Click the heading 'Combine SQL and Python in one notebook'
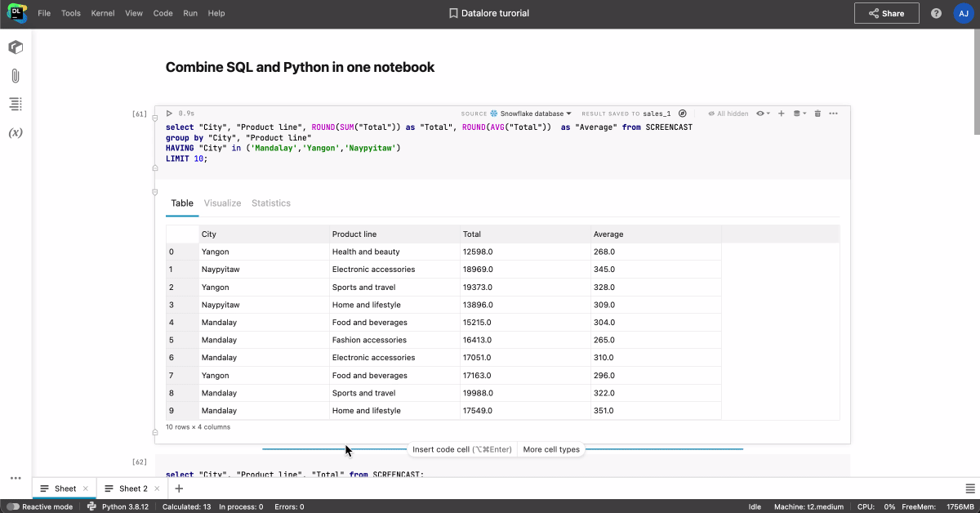Image resolution: width=980 pixels, height=513 pixels. [300, 67]
